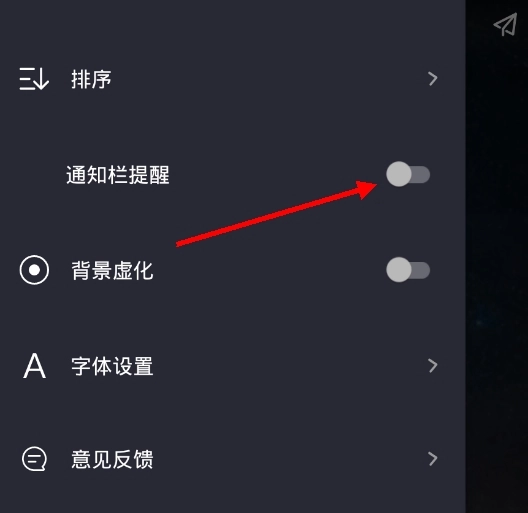Open the 排序 menu entry
Viewport: 528px width, 513px height.
tap(233, 79)
